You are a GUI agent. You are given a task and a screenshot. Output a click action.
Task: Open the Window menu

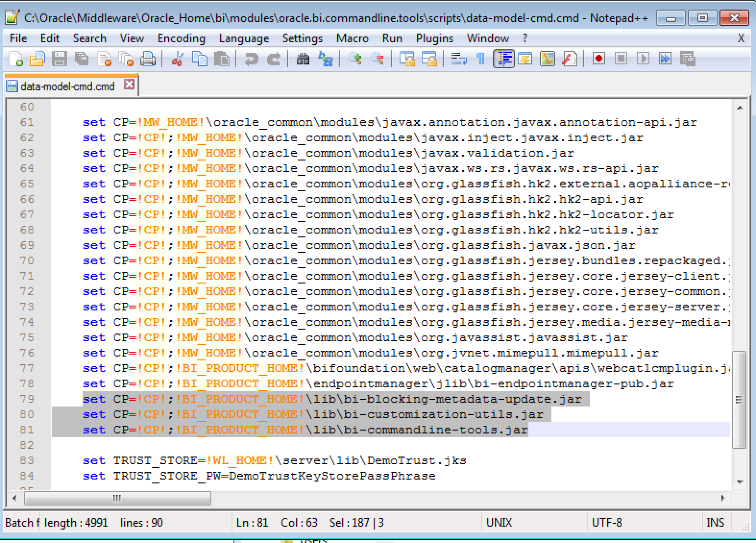tap(488, 38)
